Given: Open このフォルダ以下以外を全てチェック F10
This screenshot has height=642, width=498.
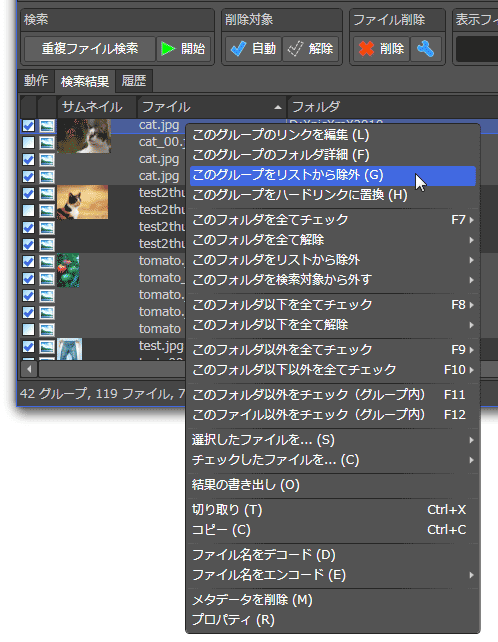Looking at the screenshot, I should tap(333, 370).
